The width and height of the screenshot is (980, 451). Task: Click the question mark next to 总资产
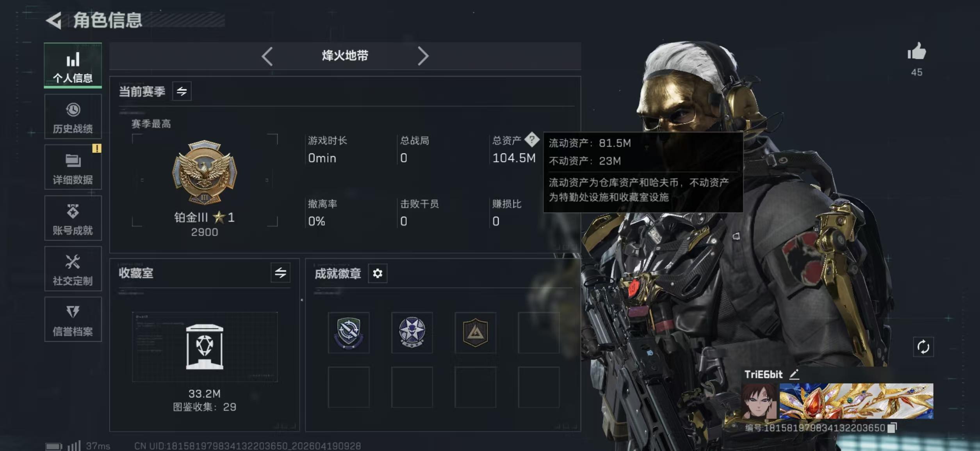(x=532, y=140)
